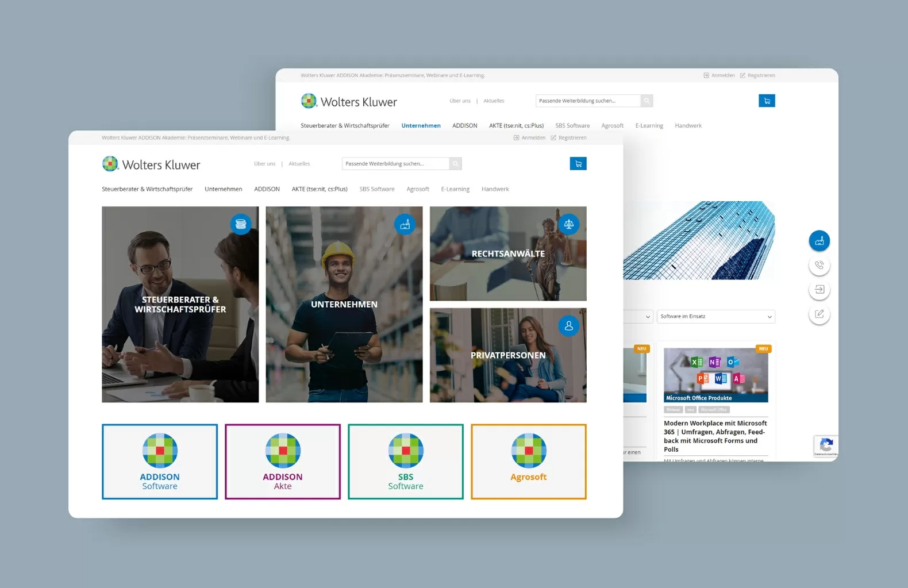The height and width of the screenshot is (588, 908).
Task: Open Über uns link in back window
Action: (x=460, y=101)
